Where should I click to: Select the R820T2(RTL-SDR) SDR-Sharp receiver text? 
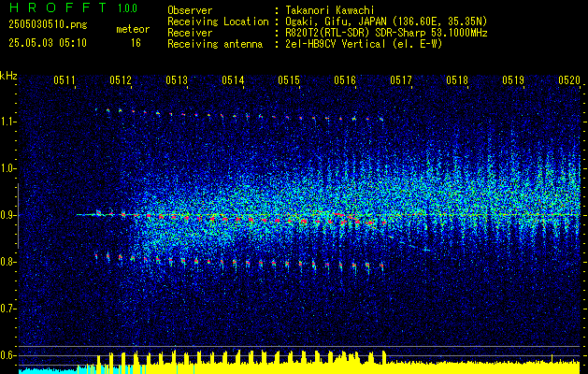pos(386,33)
